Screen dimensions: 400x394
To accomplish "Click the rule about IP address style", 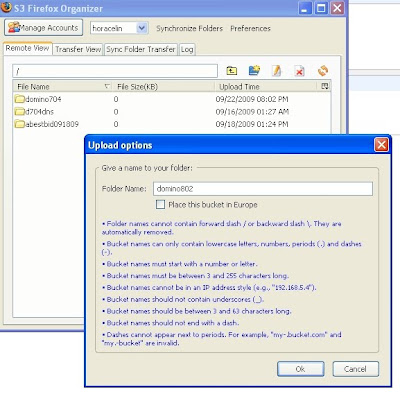I will pyautogui.click(x=209, y=287).
